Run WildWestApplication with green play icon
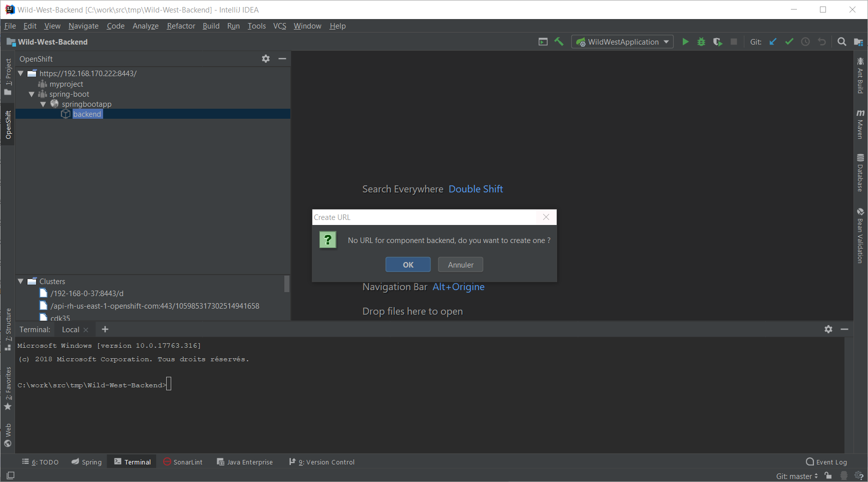The image size is (868, 482). (685, 42)
